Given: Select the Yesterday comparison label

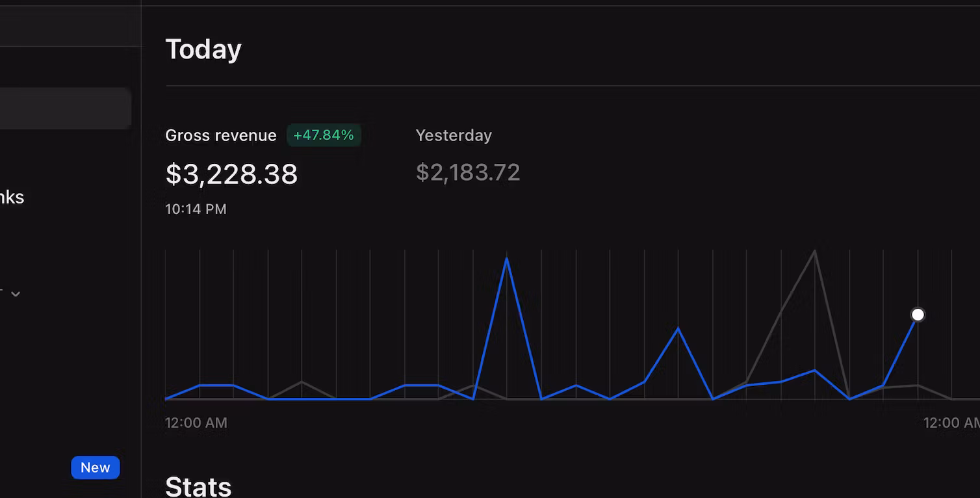Looking at the screenshot, I should pyautogui.click(x=454, y=135).
